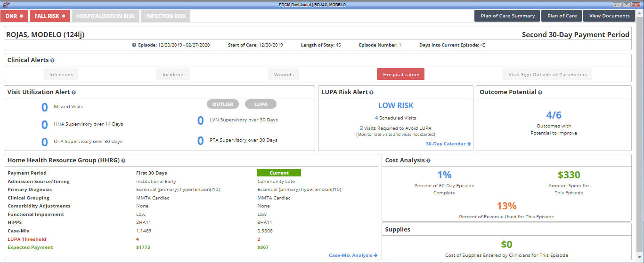This screenshot has width=644, height=263.
Task: Toggle the HOSPITALIZATION RISK flag
Action: click(x=106, y=16)
